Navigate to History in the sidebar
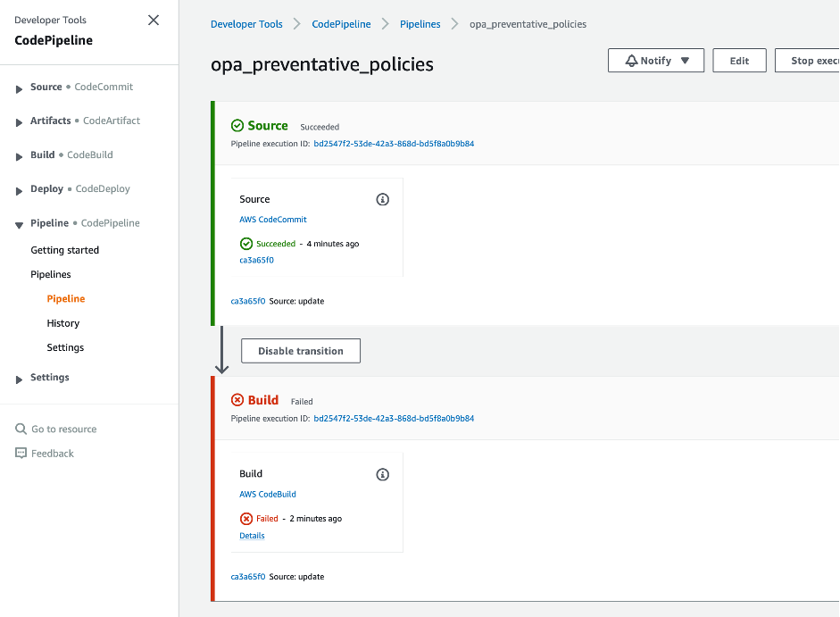 pos(62,322)
